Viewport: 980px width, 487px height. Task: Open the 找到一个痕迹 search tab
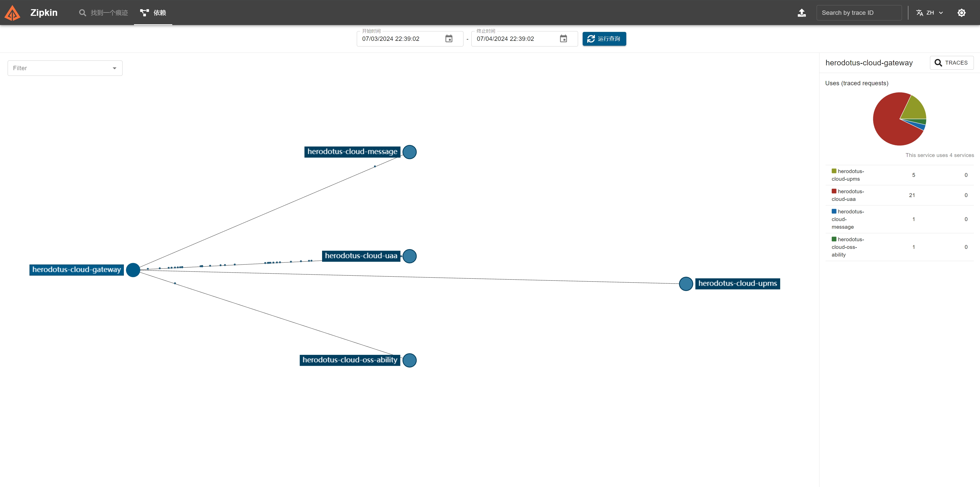(103, 13)
